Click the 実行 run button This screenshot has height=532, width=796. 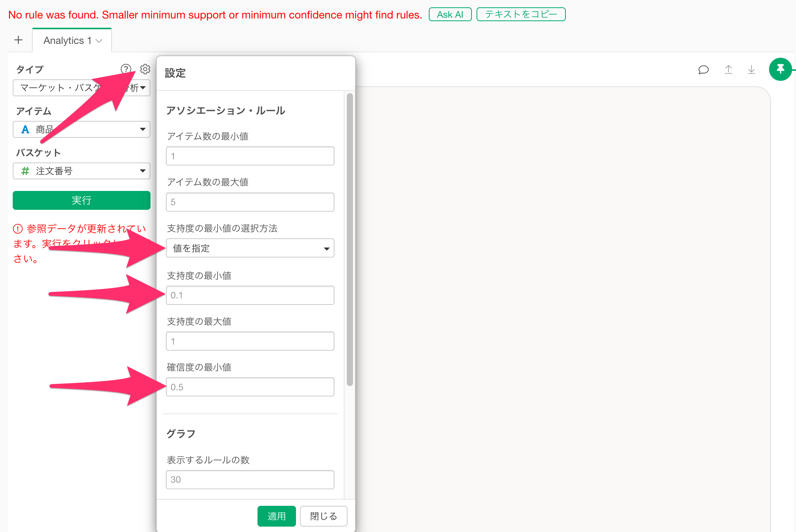click(82, 200)
